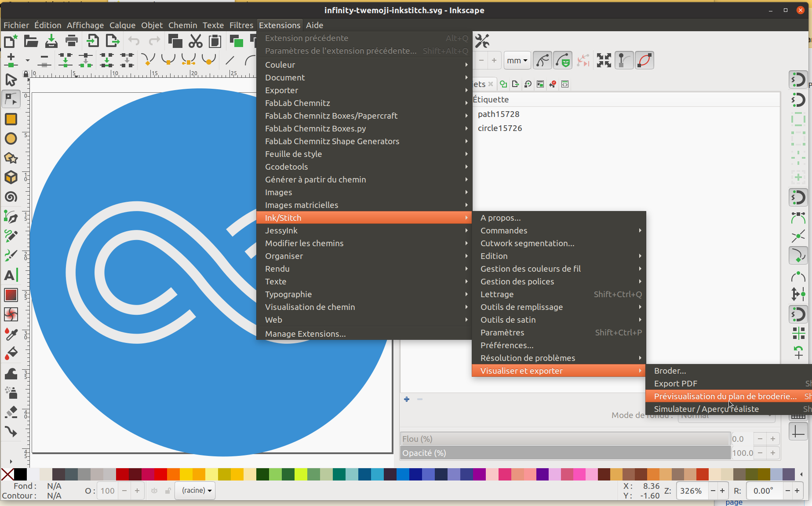This screenshot has height=506, width=812.
Task: Cut selection with scissors icon
Action: click(x=196, y=41)
